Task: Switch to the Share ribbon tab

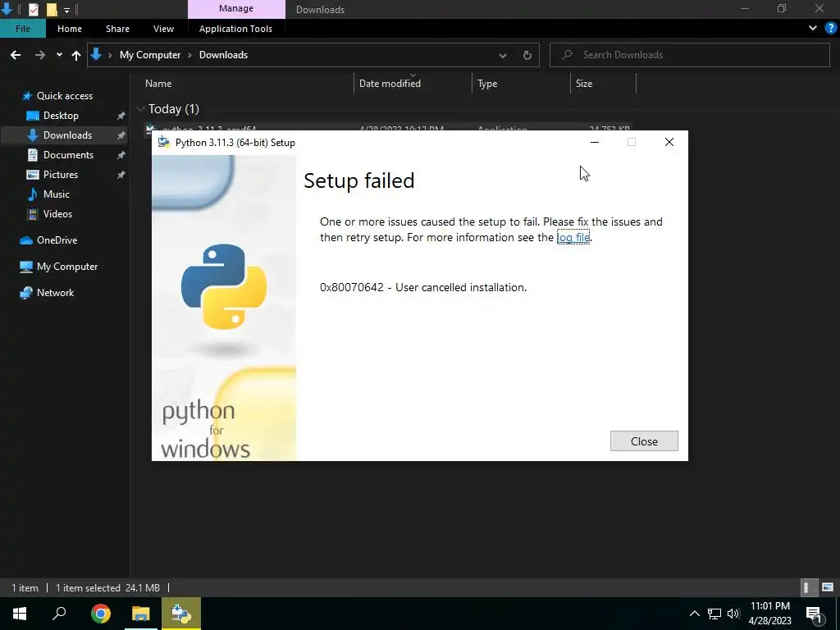Action: pyautogui.click(x=117, y=29)
